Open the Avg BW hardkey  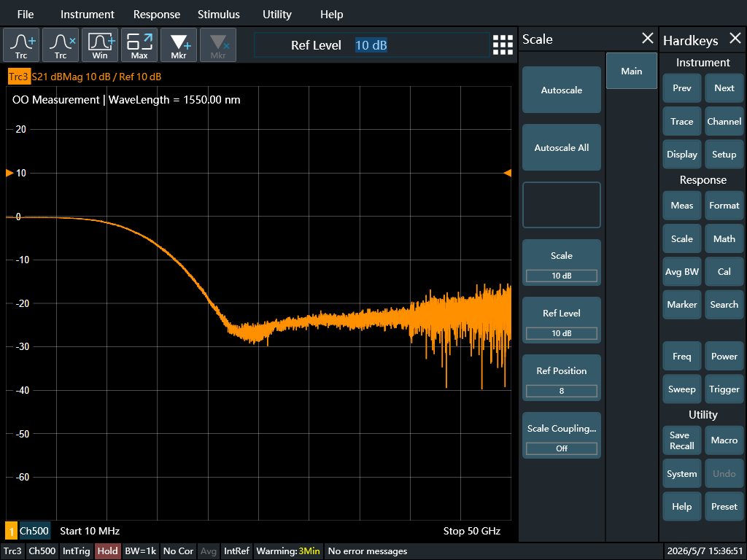coord(682,272)
